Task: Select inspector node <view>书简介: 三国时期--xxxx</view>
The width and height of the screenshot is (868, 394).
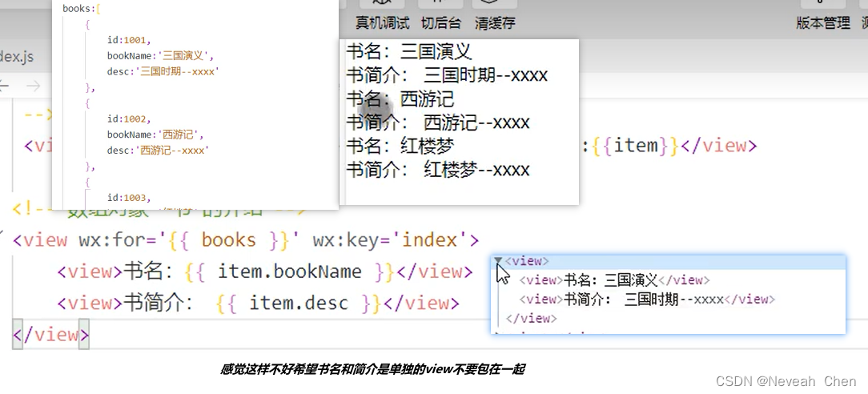Action: click(x=647, y=300)
